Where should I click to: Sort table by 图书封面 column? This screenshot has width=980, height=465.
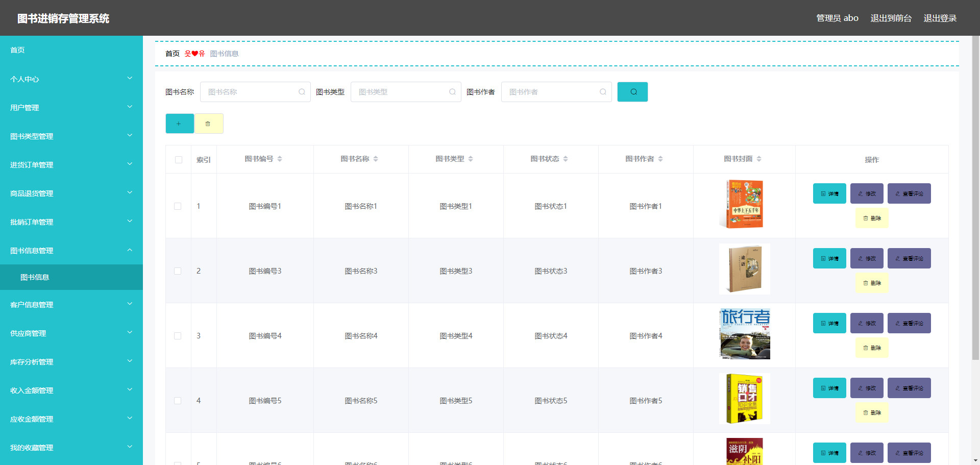tap(759, 159)
